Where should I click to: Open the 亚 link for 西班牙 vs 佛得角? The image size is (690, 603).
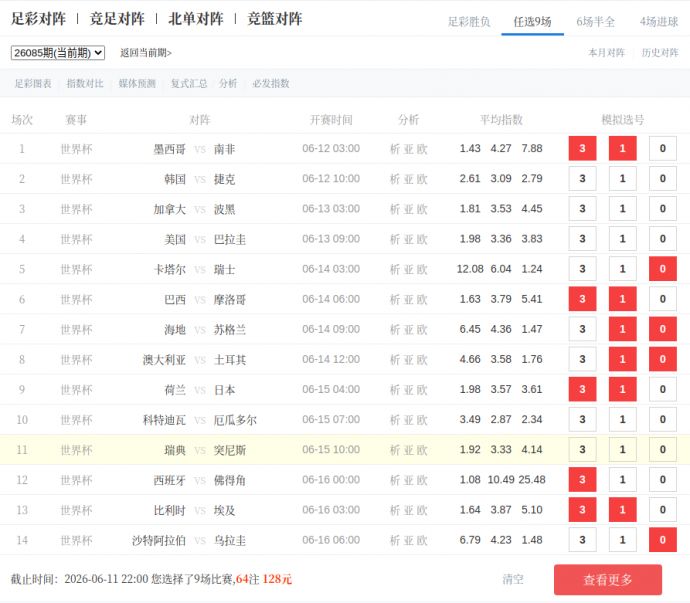point(408,480)
